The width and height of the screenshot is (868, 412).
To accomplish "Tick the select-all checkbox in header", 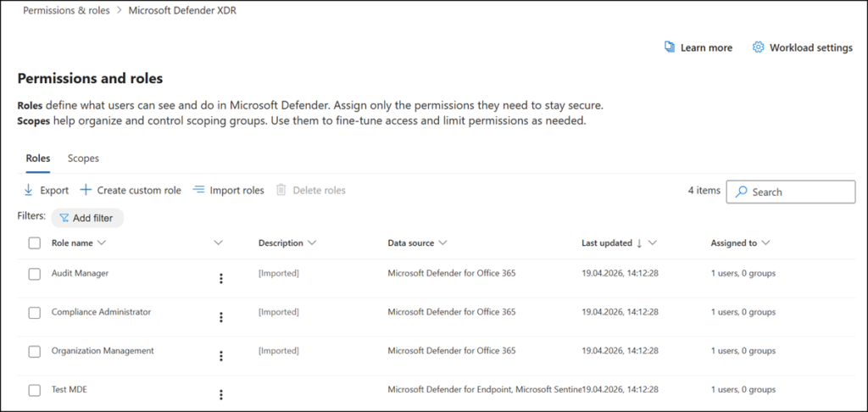I will coord(34,243).
